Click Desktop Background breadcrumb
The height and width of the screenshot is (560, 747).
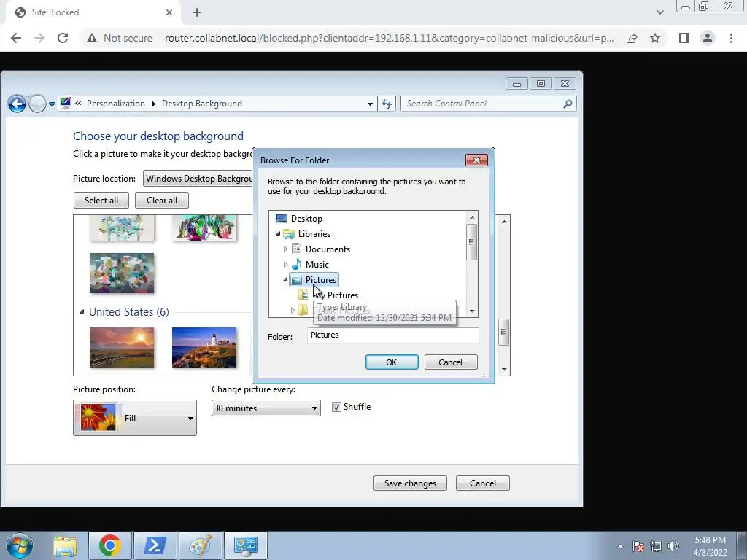click(x=202, y=104)
